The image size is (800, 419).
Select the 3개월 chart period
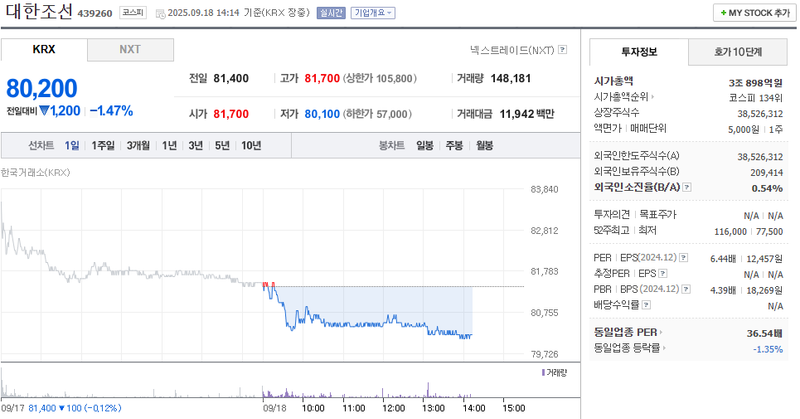(138, 145)
